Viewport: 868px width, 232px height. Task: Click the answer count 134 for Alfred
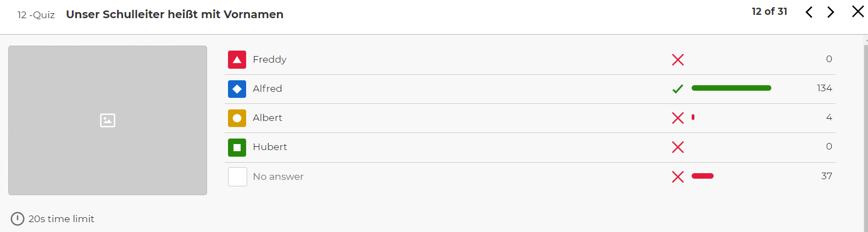[824, 88]
